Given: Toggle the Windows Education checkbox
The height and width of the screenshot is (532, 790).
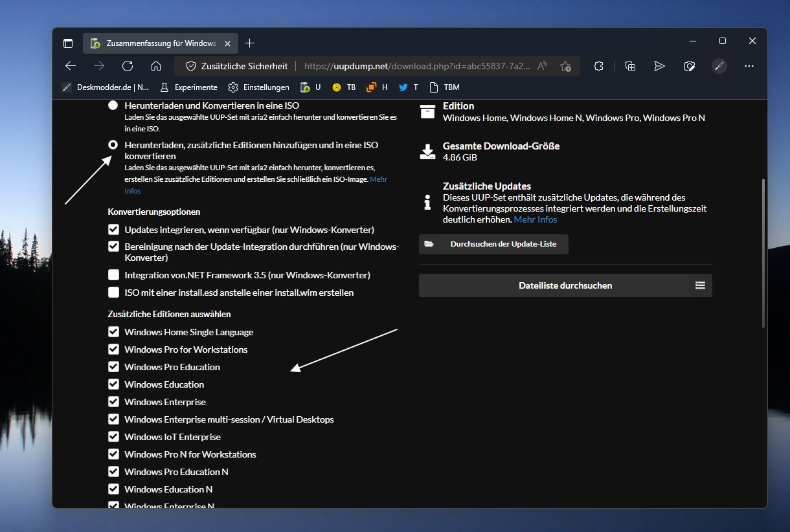Looking at the screenshot, I should (x=114, y=384).
